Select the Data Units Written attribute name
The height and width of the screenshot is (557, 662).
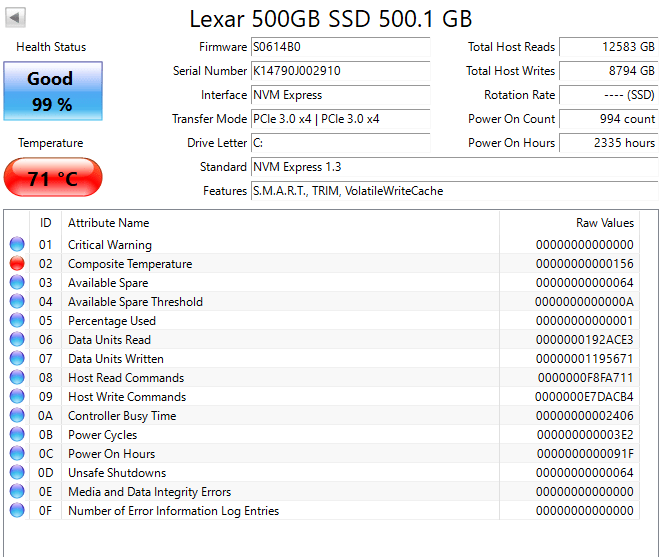tap(116, 359)
